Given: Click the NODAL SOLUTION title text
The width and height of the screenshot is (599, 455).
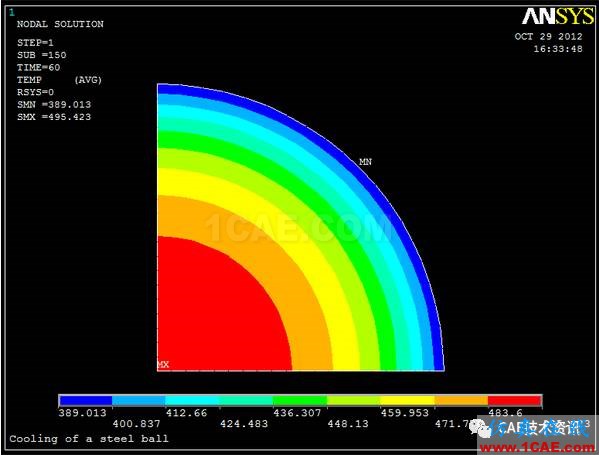Looking at the screenshot, I should click(x=60, y=24).
